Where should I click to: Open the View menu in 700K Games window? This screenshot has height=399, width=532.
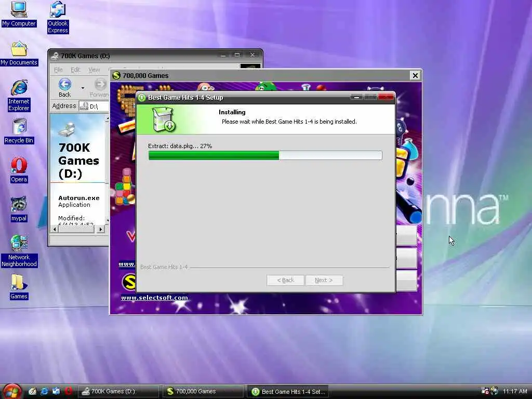pyautogui.click(x=94, y=70)
